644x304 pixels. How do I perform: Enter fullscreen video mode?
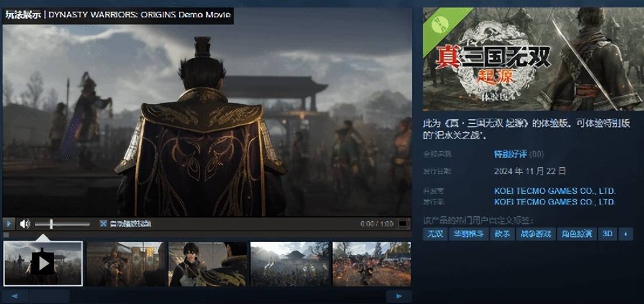pos(403,224)
